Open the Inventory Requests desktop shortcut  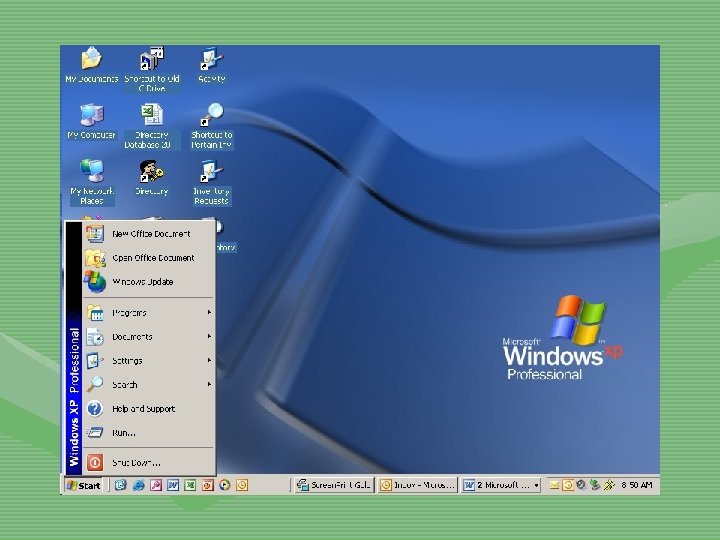[211, 182]
